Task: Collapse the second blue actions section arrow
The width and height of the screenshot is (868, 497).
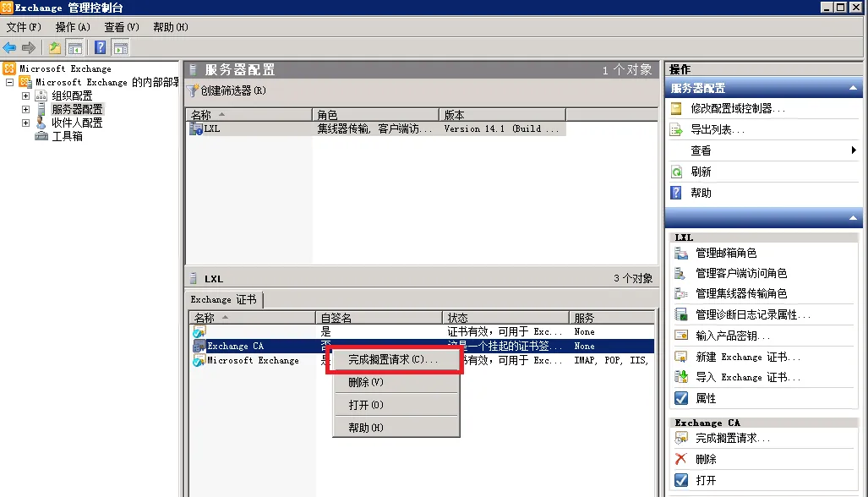Action: [x=853, y=218]
